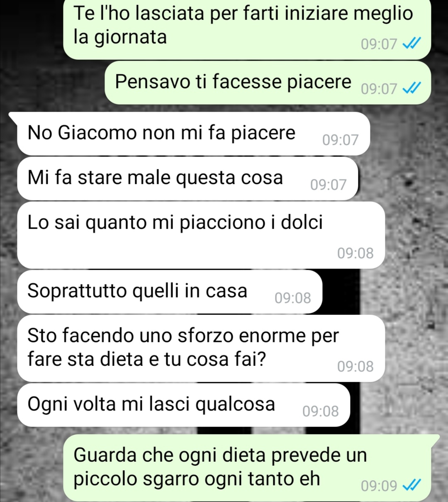Viewport: 448px width, 502px height.
Task: Select the message "Mi fa stare male questa cosa"
Action: tap(187, 178)
